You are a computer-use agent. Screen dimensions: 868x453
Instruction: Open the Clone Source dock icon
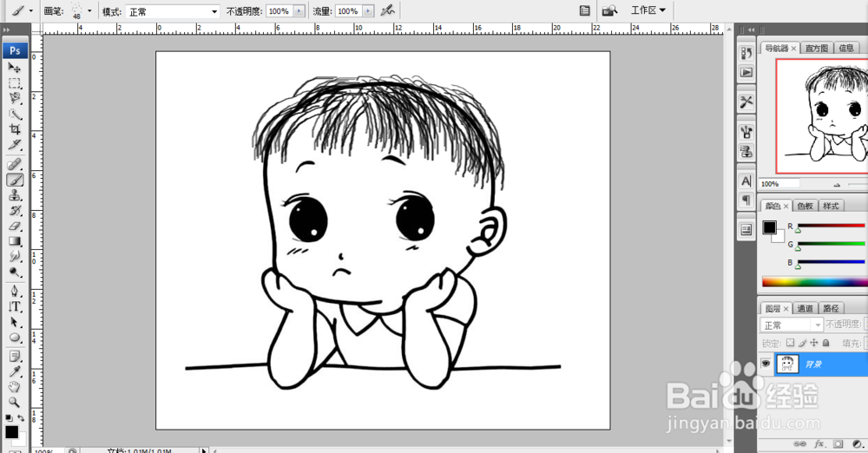(746, 151)
